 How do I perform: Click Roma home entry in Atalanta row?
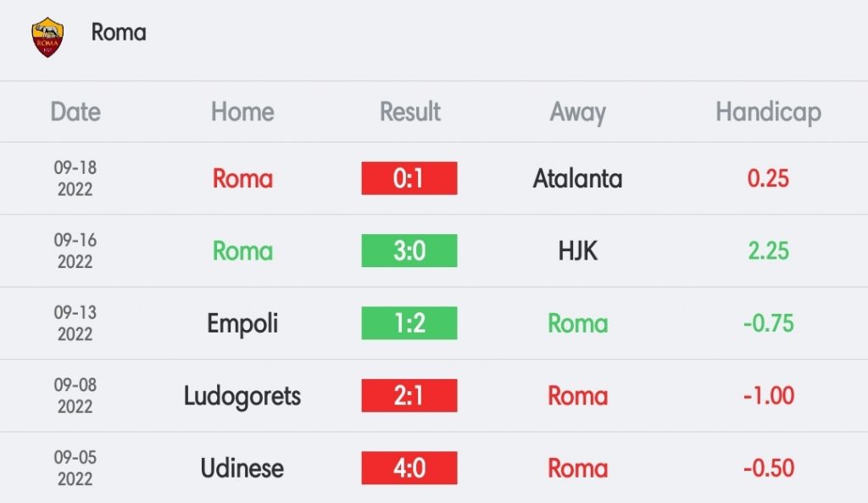[x=242, y=178]
